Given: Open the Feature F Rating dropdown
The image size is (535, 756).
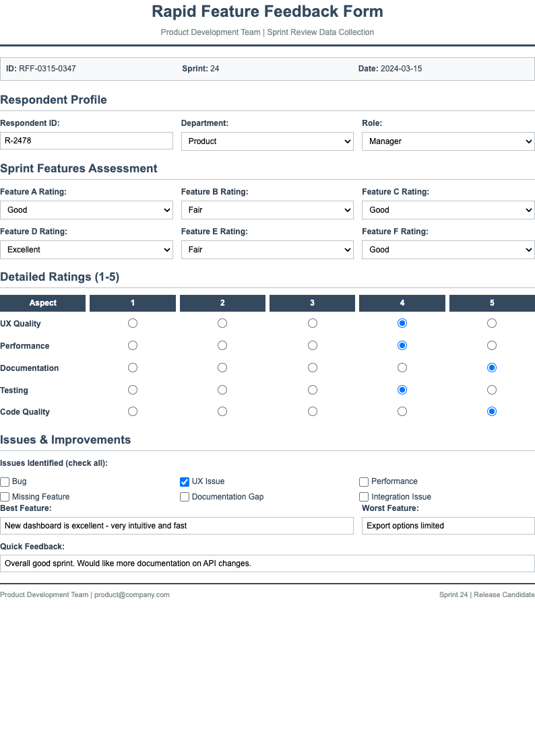Looking at the screenshot, I should click(x=447, y=250).
